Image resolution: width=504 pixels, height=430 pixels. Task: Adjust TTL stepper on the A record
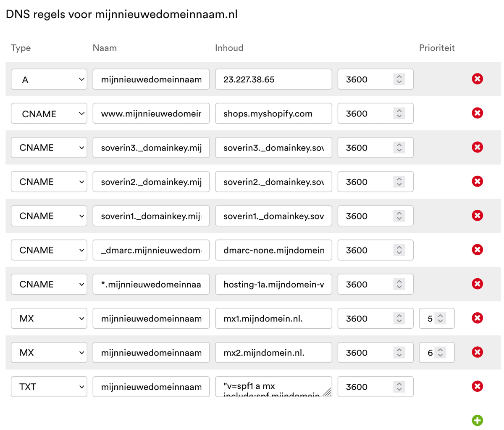(x=399, y=79)
